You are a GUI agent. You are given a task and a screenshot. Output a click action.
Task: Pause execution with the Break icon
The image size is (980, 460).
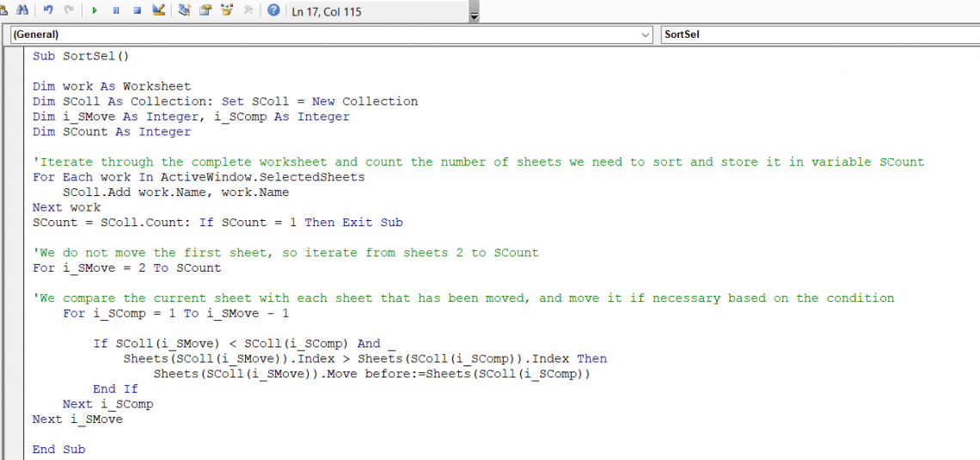click(x=116, y=10)
